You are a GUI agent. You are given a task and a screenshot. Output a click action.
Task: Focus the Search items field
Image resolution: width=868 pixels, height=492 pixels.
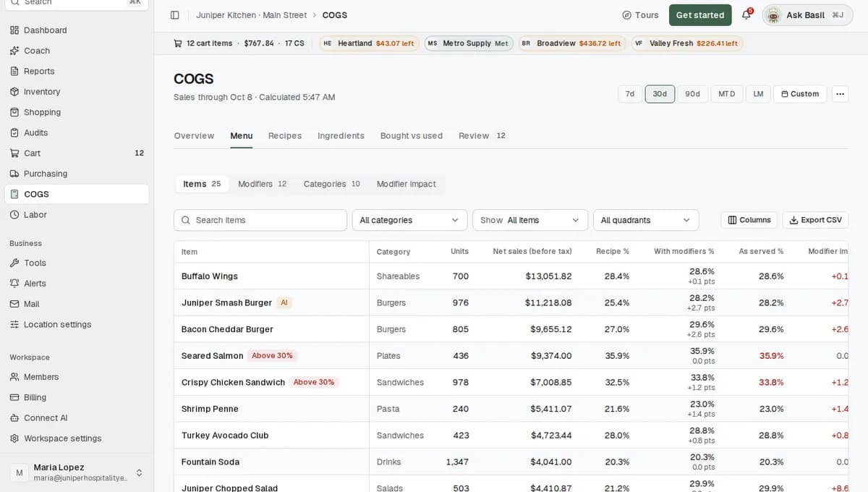260,220
